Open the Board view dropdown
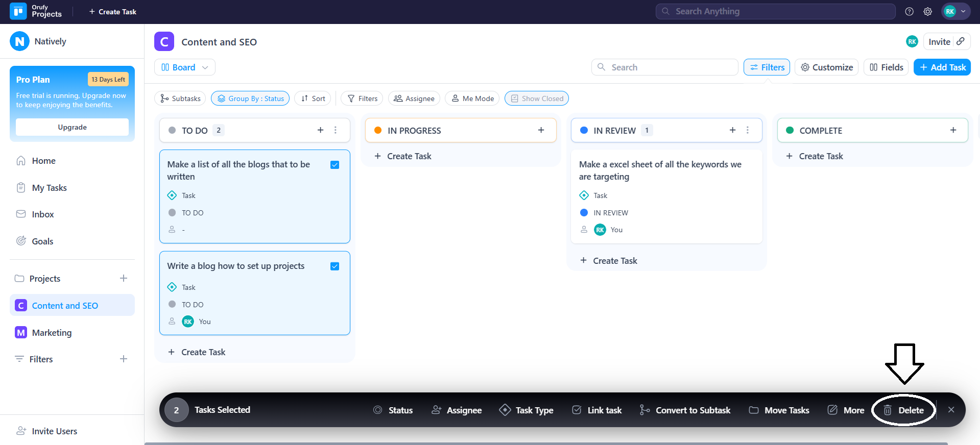 coord(184,67)
